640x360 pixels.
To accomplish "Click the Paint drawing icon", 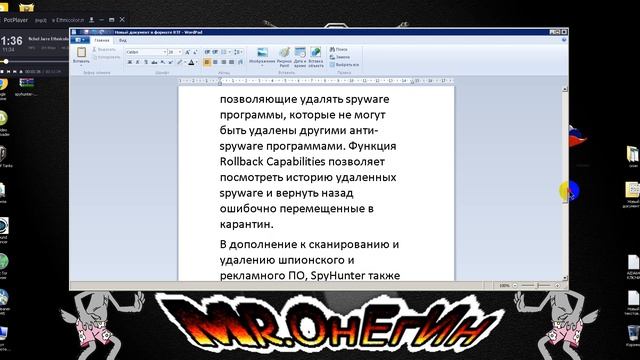I will [284, 52].
